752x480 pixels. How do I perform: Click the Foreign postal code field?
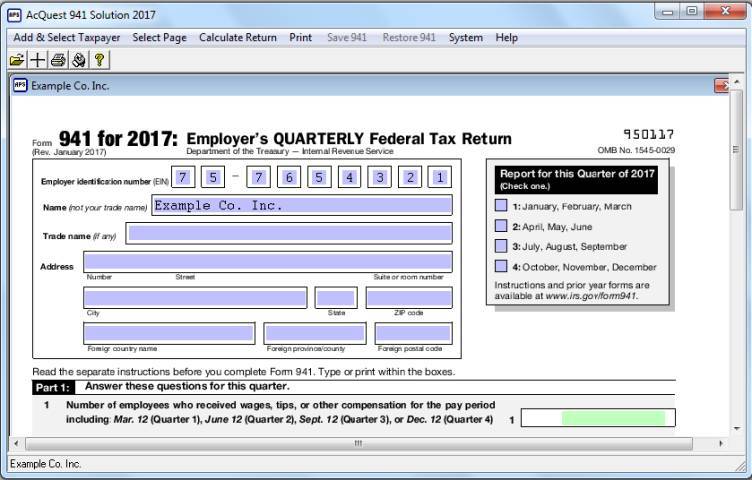413,333
